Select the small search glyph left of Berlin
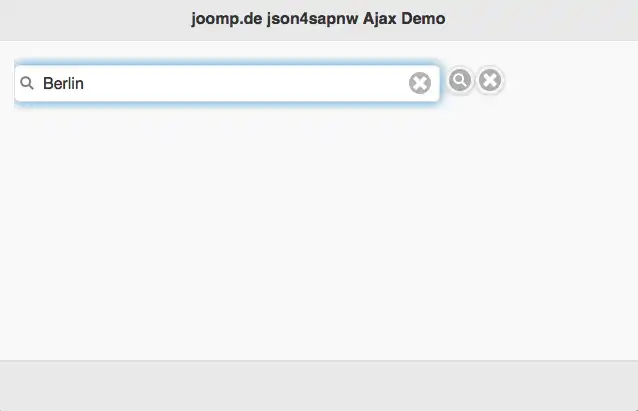Screen dimensions: 638x411 pyautogui.click(x=27, y=83)
